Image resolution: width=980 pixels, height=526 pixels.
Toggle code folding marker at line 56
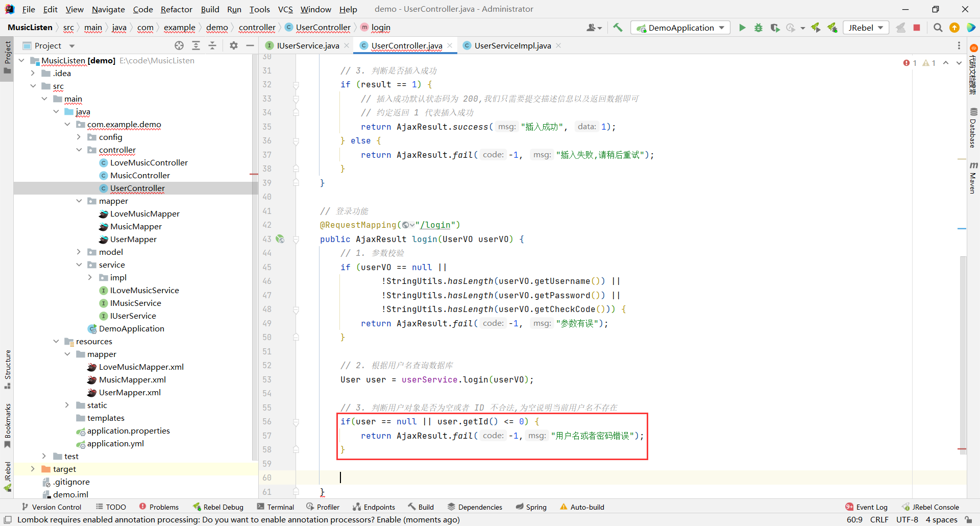click(296, 422)
